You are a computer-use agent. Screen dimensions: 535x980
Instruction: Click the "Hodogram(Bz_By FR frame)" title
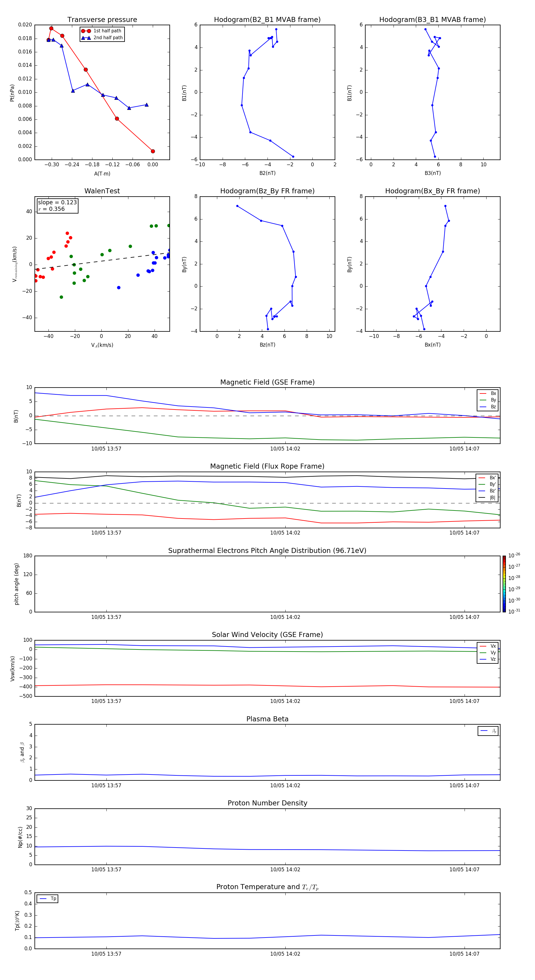coord(267,191)
